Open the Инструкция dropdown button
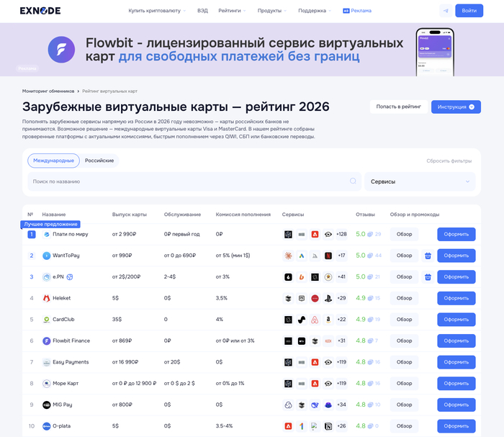Image resolution: width=504 pixels, height=437 pixels. pyautogui.click(x=456, y=107)
